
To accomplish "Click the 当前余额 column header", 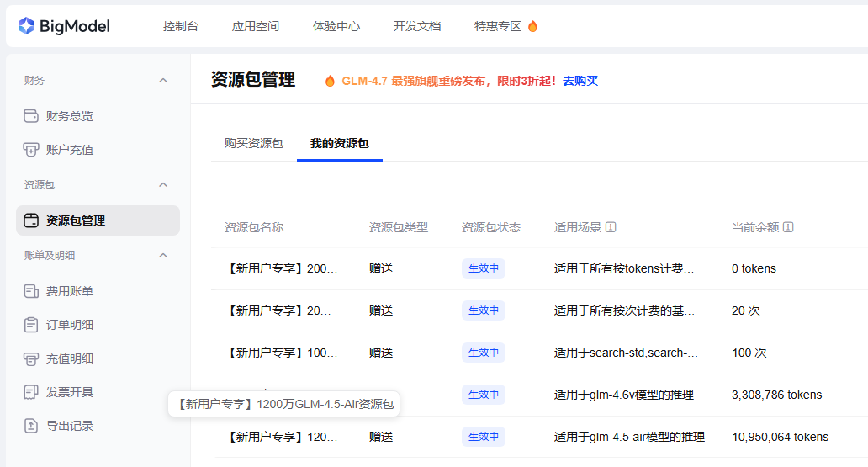I will (755, 227).
